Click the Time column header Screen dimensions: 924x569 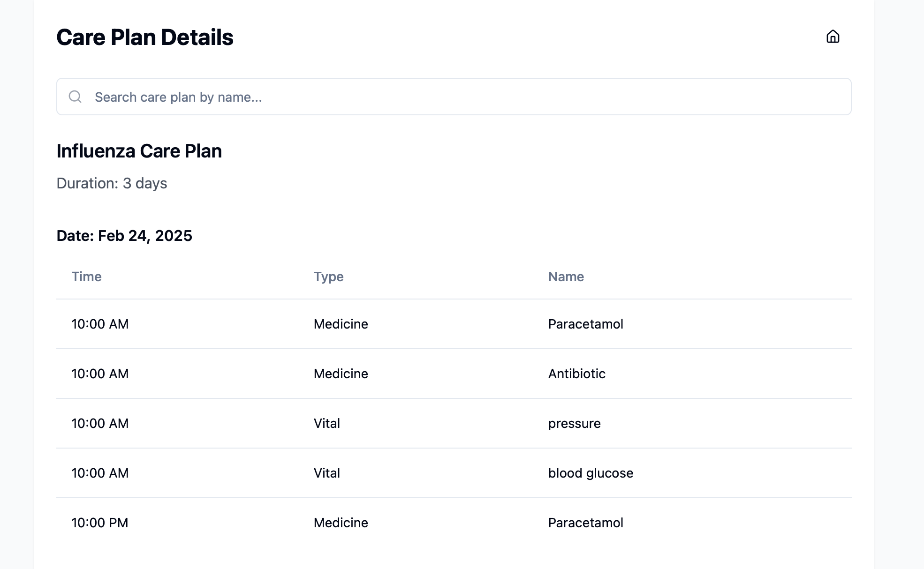(87, 277)
